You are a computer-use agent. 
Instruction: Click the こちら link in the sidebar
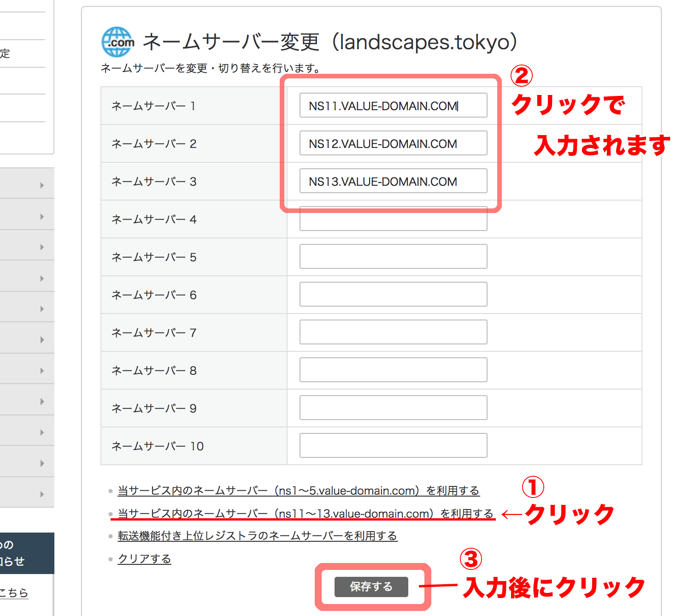coord(14,592)
